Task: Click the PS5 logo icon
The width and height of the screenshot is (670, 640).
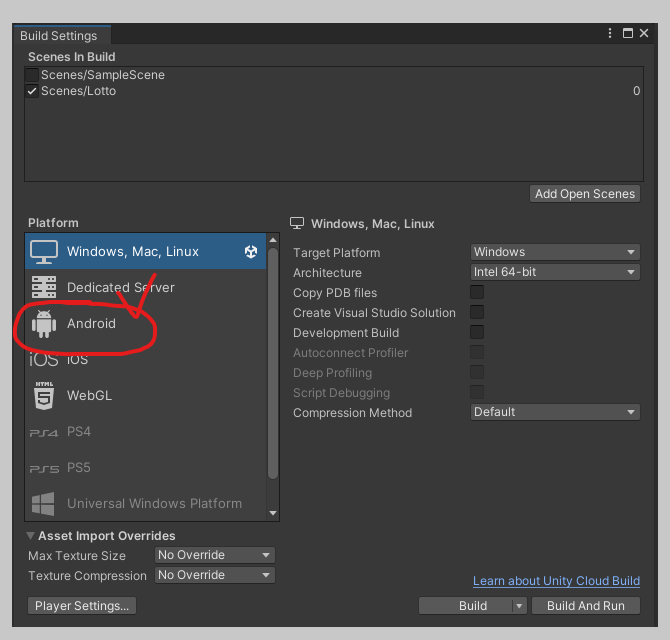Action: point(44,469)
